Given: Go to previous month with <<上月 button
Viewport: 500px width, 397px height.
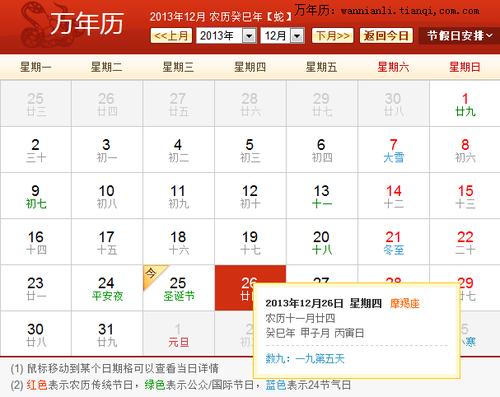Looking at the screenshot, I should [x=171, y=36].
